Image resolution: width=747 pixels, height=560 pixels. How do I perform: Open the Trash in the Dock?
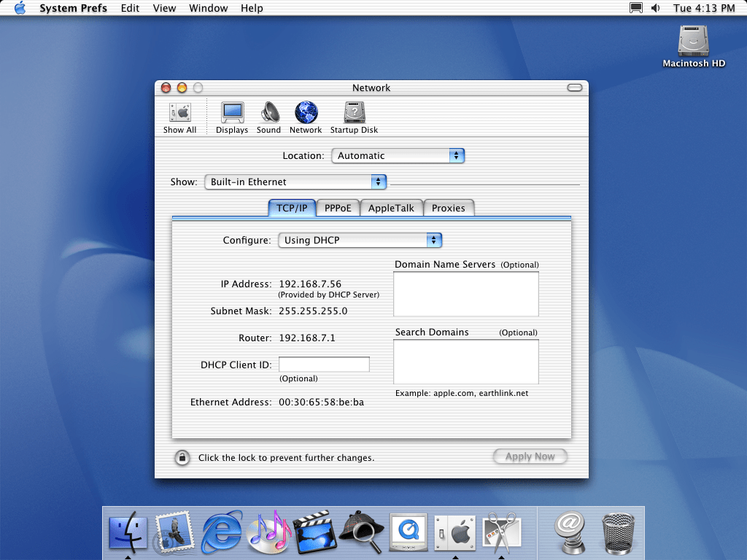coord(619,531)
